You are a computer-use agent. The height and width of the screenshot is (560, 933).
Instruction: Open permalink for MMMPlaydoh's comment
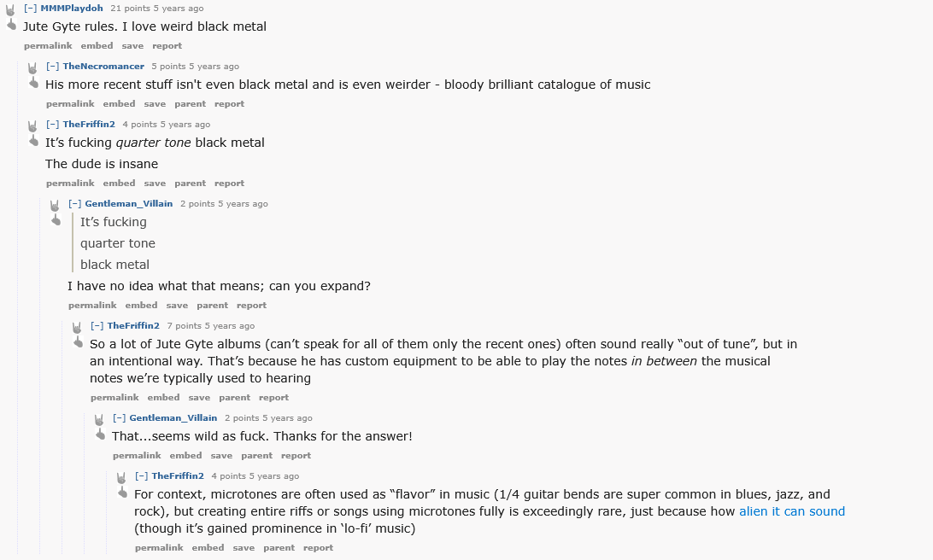(x=48, y=46)
